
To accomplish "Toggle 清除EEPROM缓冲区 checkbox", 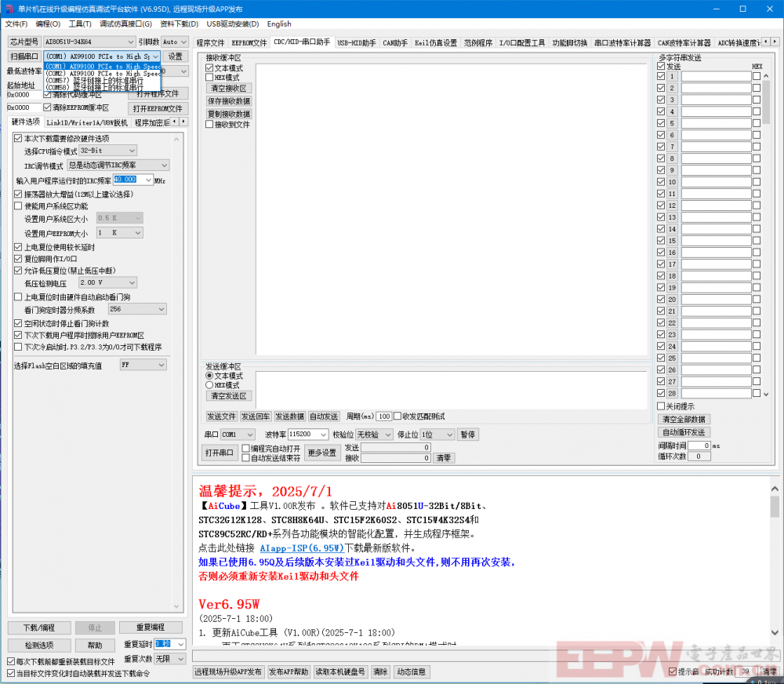I will click(x=47, y=107).
